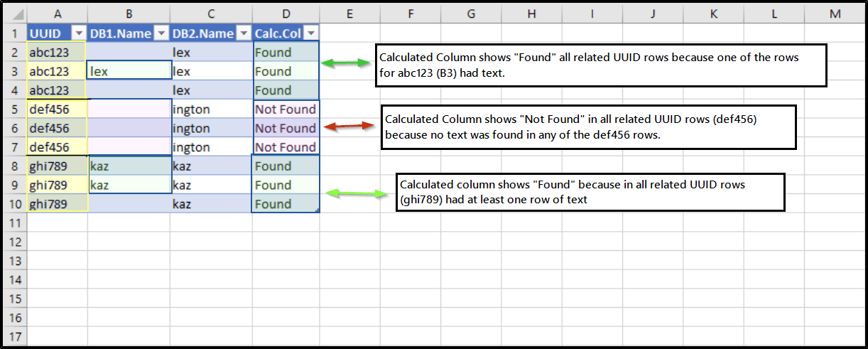Select cell A3 containing abc123
Screen dimensions: 868x349
point(57,72)
